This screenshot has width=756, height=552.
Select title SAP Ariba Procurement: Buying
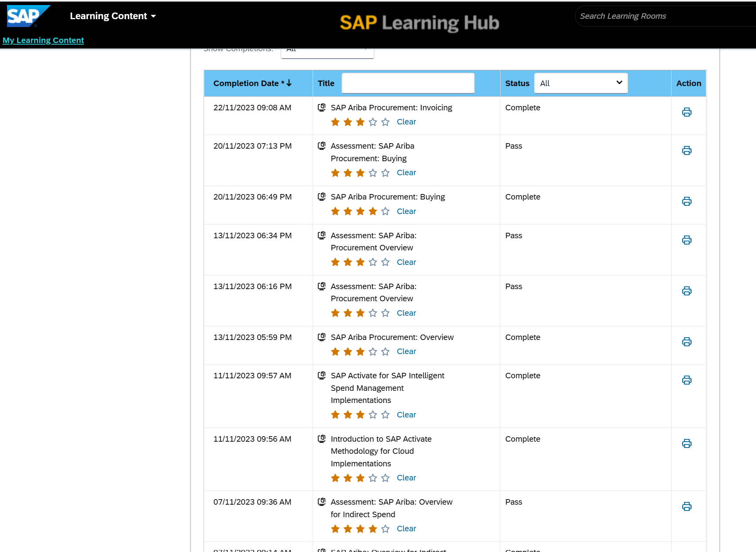388,197
